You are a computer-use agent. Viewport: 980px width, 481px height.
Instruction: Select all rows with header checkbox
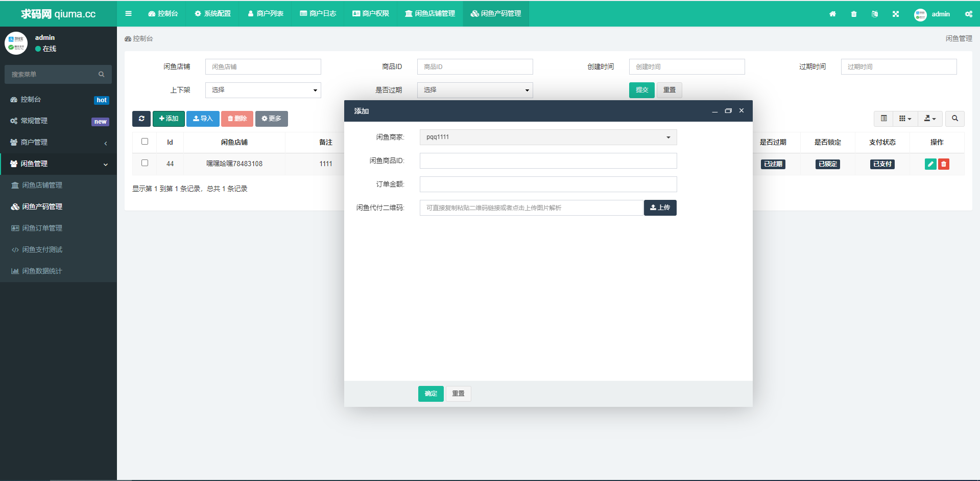[145, 142]
